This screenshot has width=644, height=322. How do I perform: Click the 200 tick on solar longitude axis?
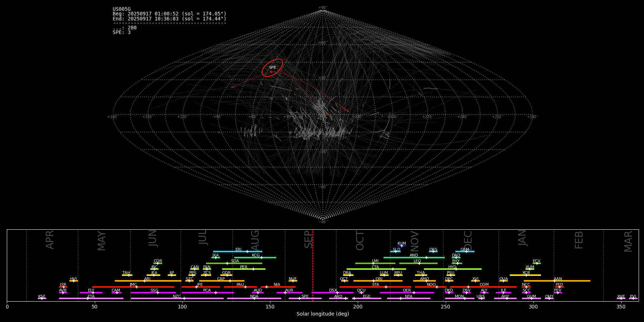point(358,306)
